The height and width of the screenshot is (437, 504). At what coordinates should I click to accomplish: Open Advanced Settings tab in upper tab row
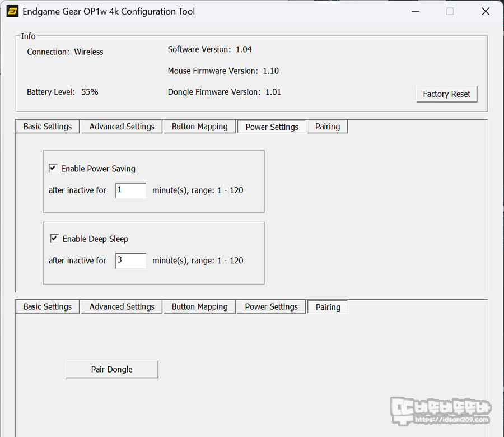tap(122, 127)
